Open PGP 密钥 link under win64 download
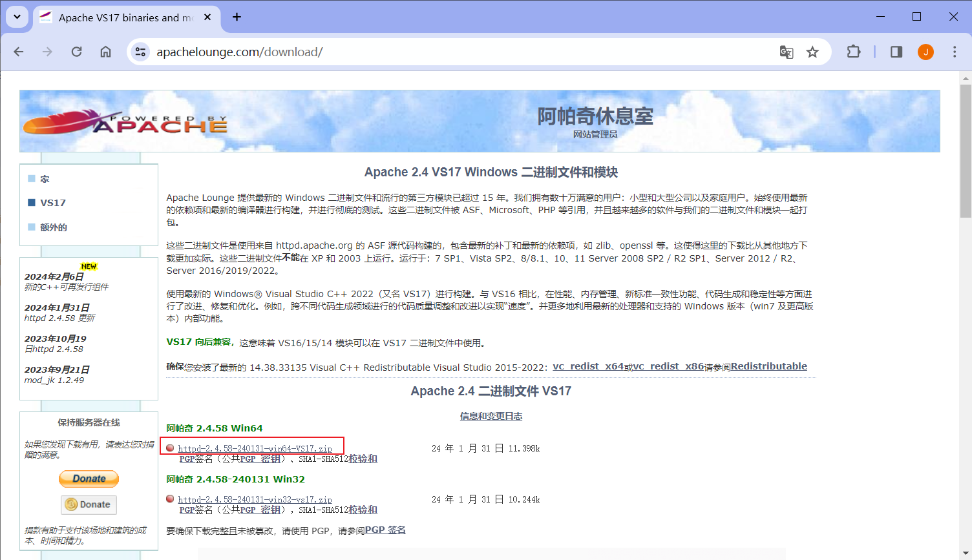The image size is (972, 560). click(260, 459)
